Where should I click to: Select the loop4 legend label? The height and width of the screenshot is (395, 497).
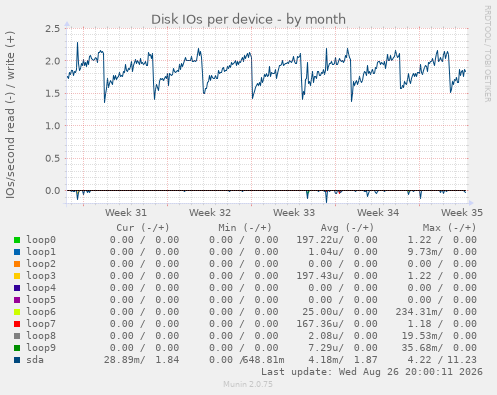(41, 288)
